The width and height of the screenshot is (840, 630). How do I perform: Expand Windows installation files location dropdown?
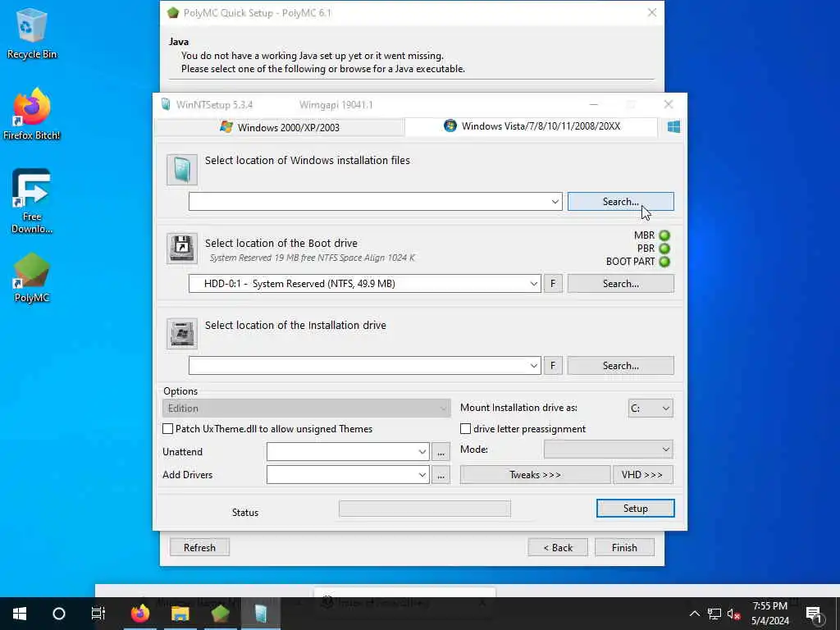[555, 202]
